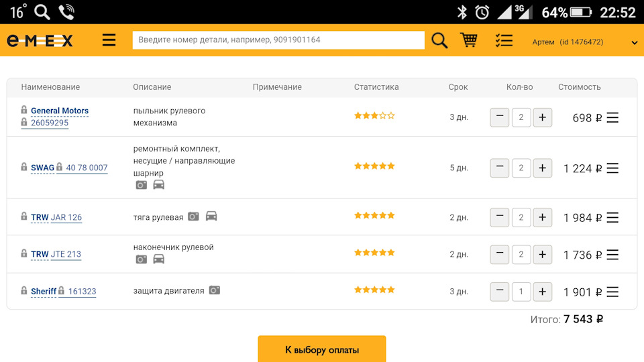View photo of Sheriff engine protection
This screenshot has width=644, height=362.
click(x=215, y=290)
